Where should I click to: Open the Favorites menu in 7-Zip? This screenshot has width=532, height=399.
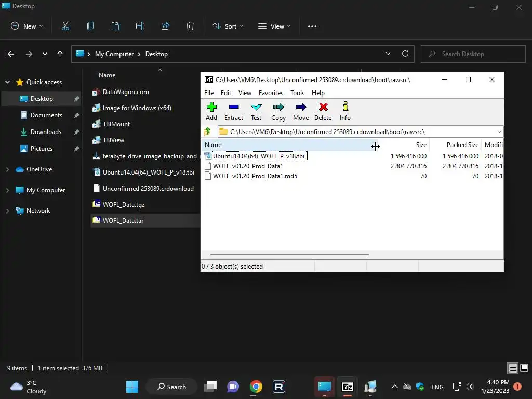pos(271,93)
